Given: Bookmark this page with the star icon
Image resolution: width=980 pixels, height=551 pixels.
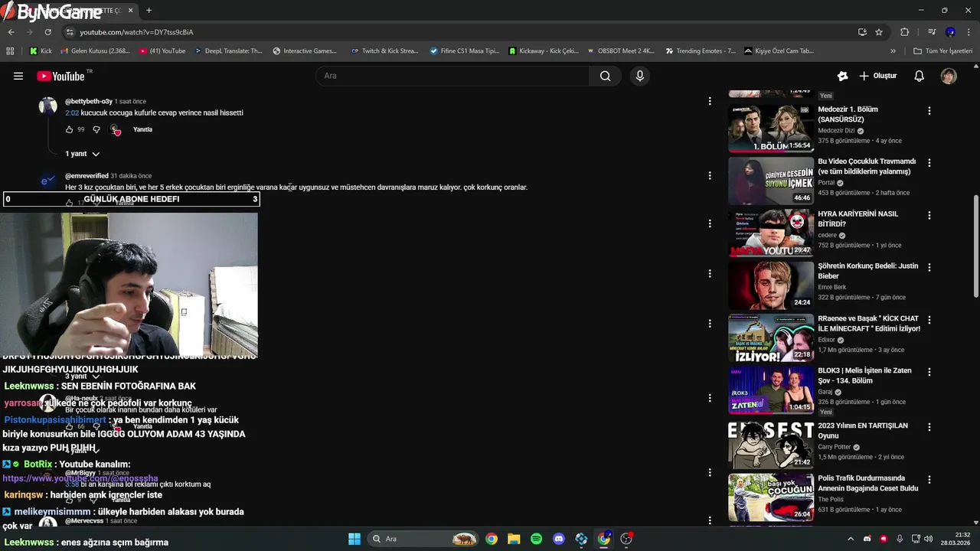Looking at the screenshot, I should tap(879, 32).
